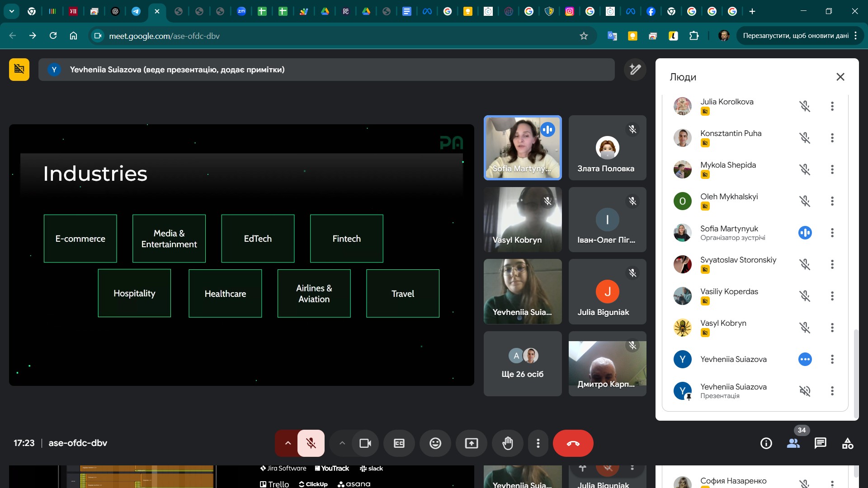Click the 'Ще 26 осіб' tile
Screen dimensions: 868x488
(522, 364)
